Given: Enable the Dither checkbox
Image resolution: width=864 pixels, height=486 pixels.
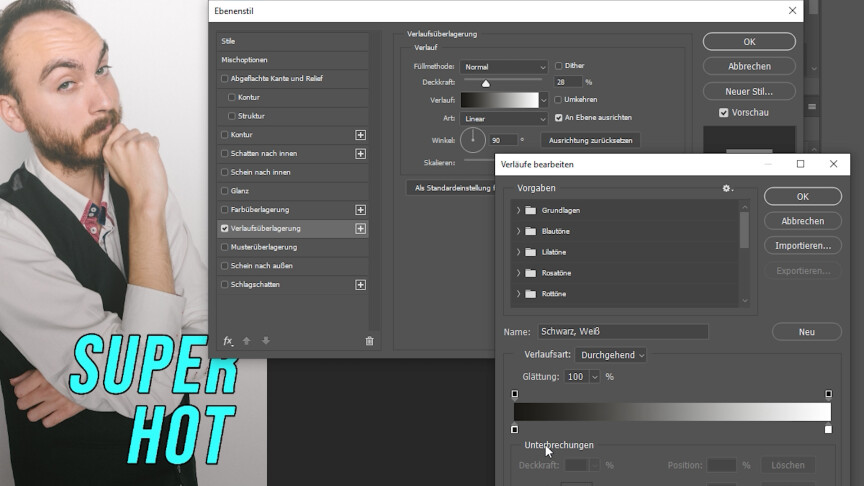Looking at the screenshot, I should click(x=559, y=66).
